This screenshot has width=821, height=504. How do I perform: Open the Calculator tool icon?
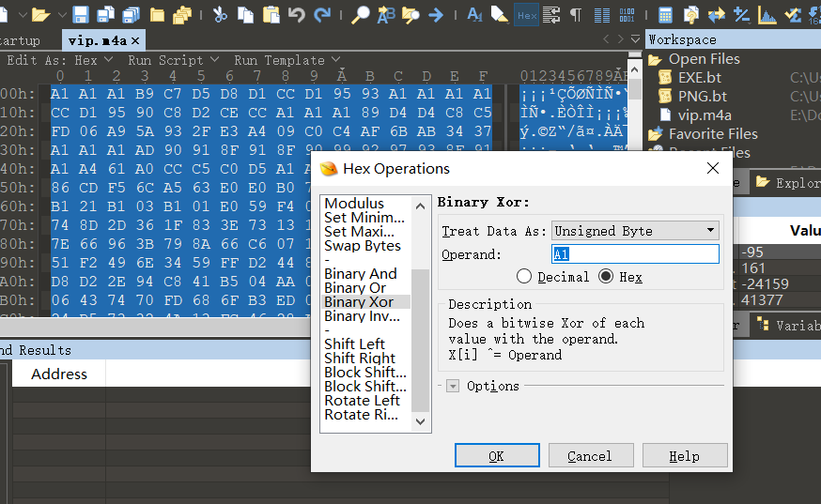[x=665, y=15]
